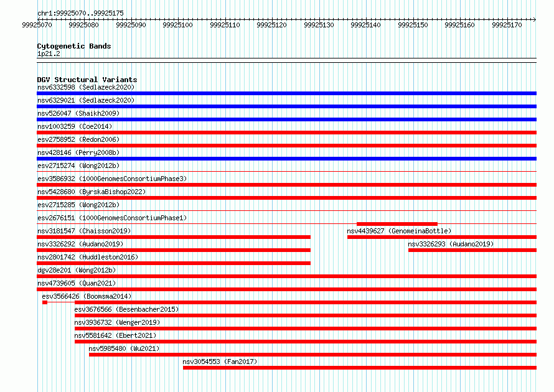The width and height of the screenshot is (554, 392).
Task: Click the esv3566426 (Boomsma2014) label
Action: (x=87, y=296)
